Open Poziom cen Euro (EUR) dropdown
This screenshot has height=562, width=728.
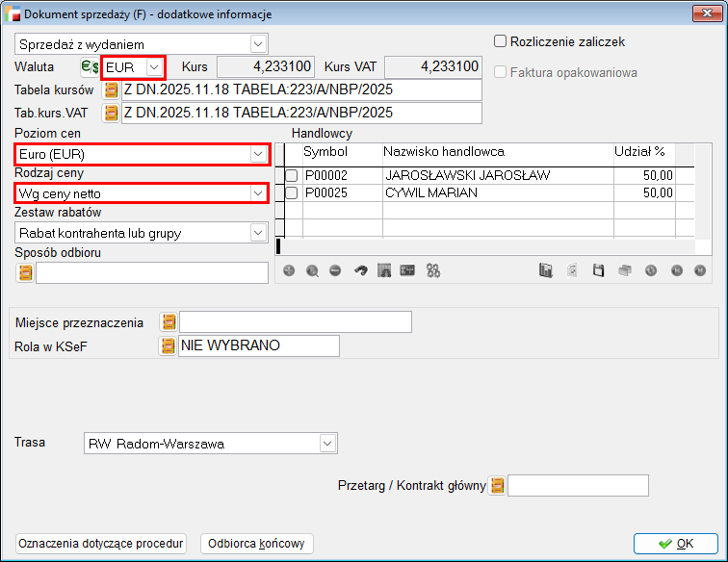[257, 154]
